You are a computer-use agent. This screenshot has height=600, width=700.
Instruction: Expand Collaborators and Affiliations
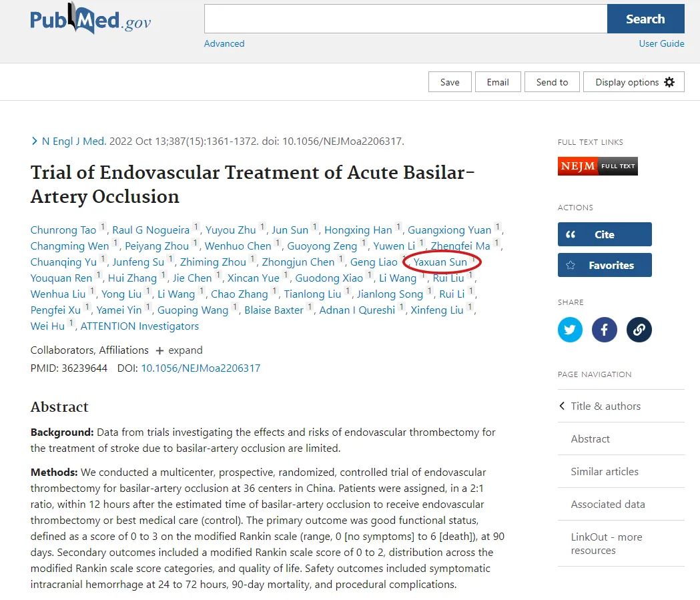[179, 350]
